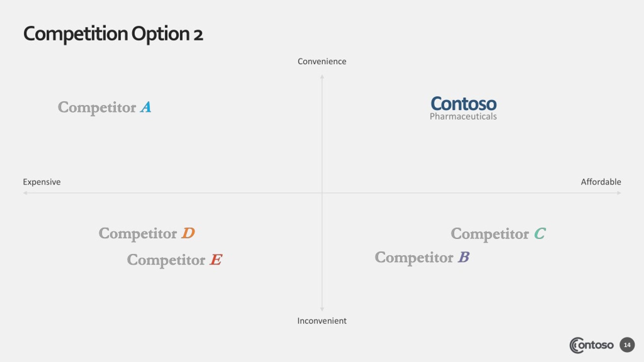Select the Competitor D label
The width and height of the screenshot is (644, 362).
(147, 234)
